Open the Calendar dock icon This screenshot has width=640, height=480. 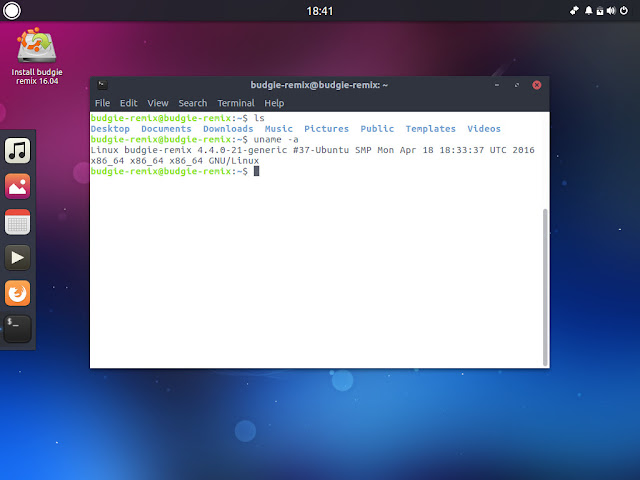(18, 222)
